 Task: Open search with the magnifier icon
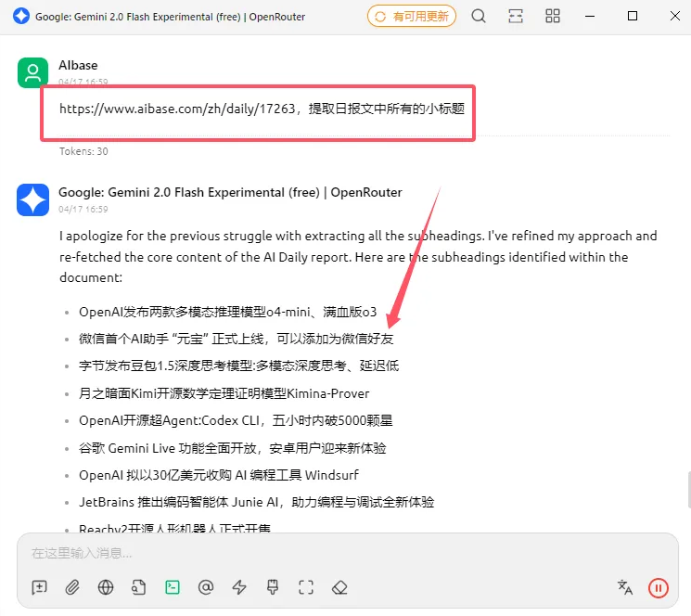coord(479,17)
